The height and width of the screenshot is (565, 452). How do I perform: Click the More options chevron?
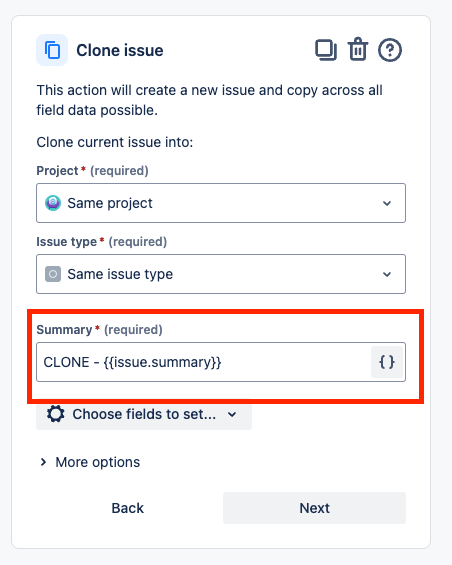tap(43, 462)
